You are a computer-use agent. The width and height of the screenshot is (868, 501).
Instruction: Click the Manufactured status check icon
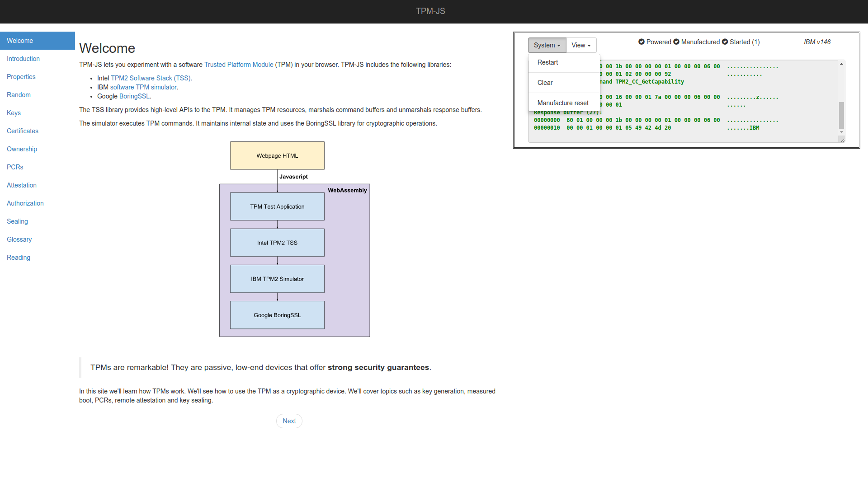(x=676, y=42)
